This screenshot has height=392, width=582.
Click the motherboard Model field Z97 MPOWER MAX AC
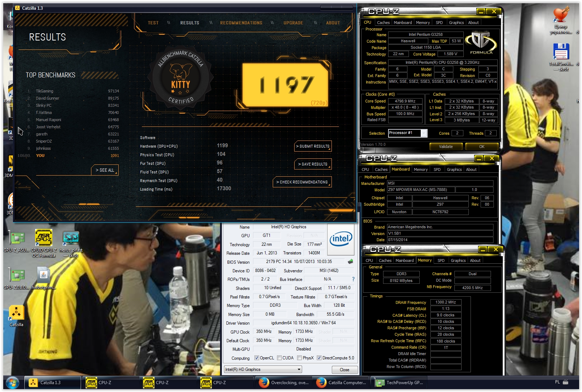[x=421, y=190]
